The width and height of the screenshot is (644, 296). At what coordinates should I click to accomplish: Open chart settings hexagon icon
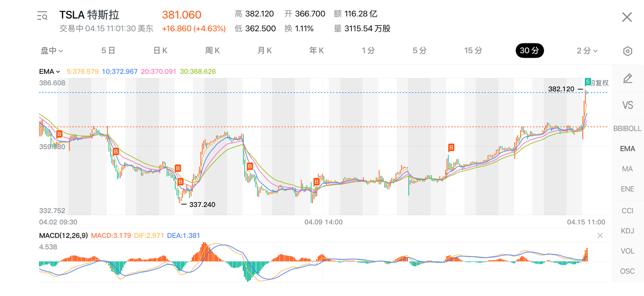(627, 51)
